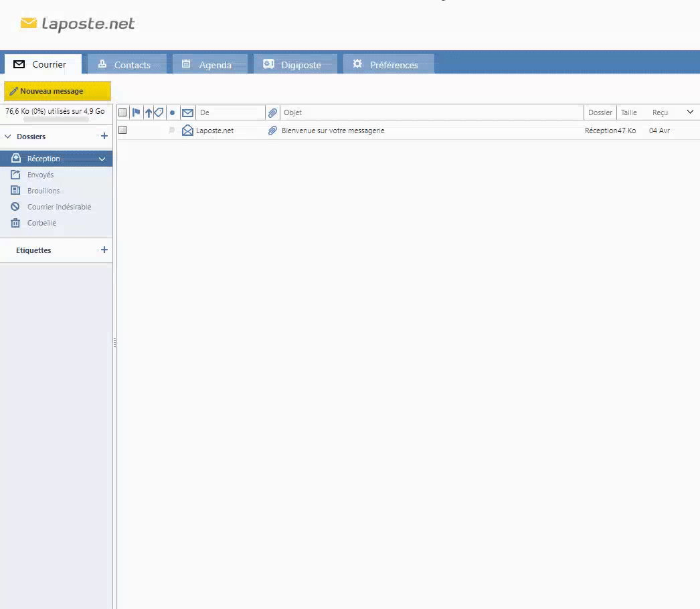Compose with the Nouveau message button
700x609 pixels.
coord(57,91)
